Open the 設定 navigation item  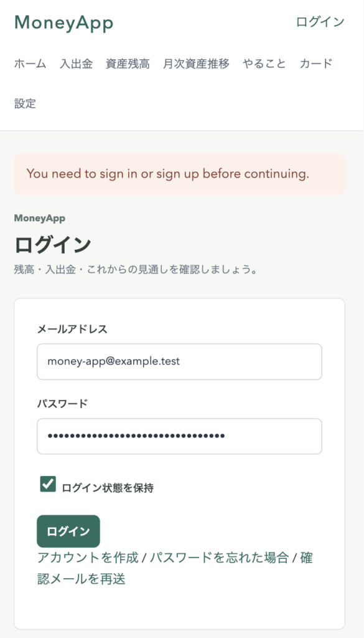[25, 104]
